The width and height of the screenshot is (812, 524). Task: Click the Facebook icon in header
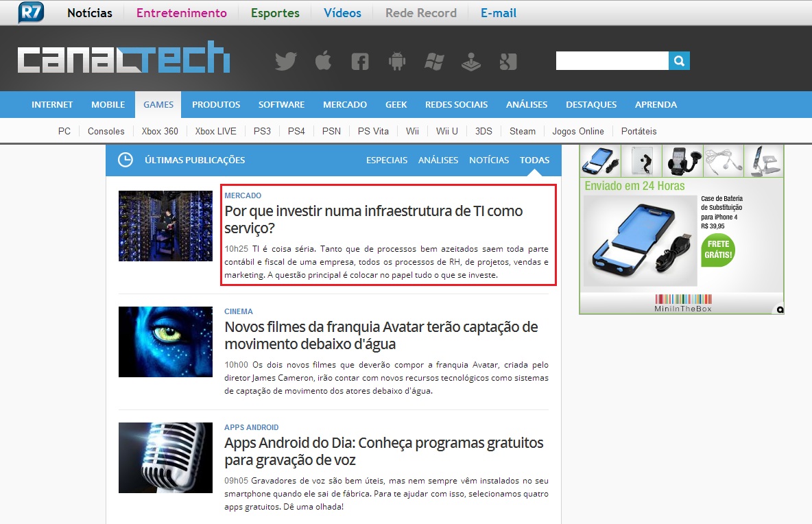[360, 62]
